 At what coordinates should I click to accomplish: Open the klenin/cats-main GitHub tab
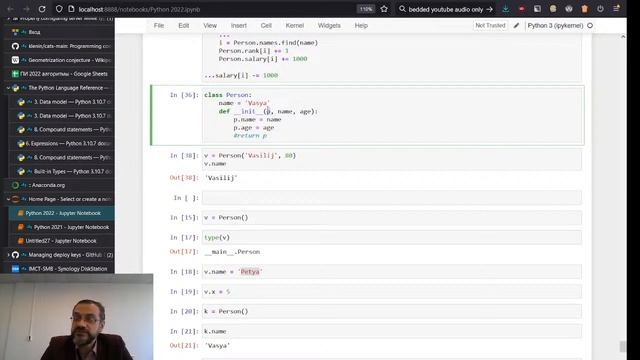(x=60, y=46)
